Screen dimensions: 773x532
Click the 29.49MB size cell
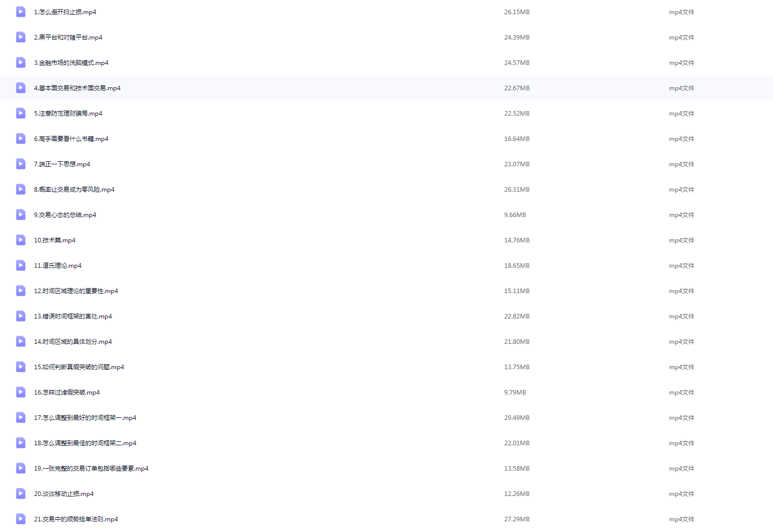(x=517, y=418)
